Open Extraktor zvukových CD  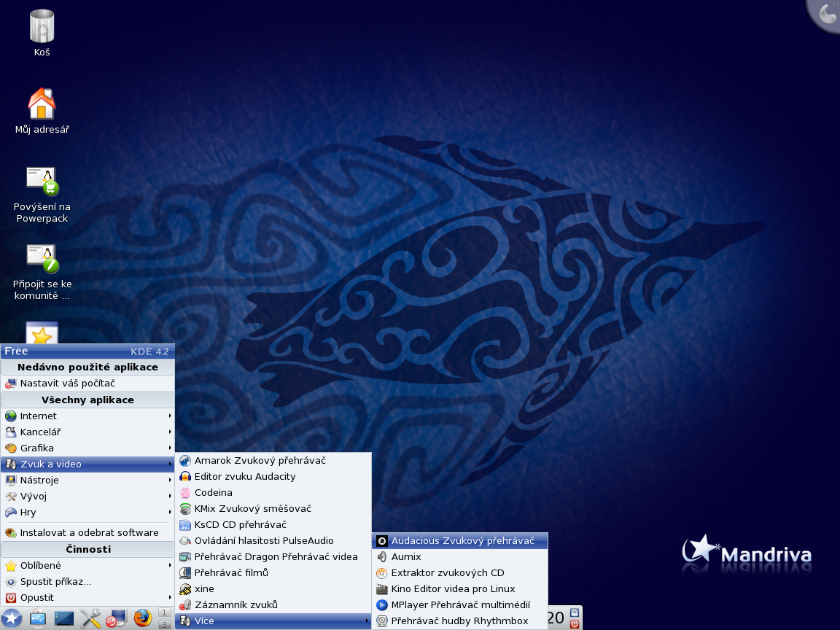click(x=459, y=573)
